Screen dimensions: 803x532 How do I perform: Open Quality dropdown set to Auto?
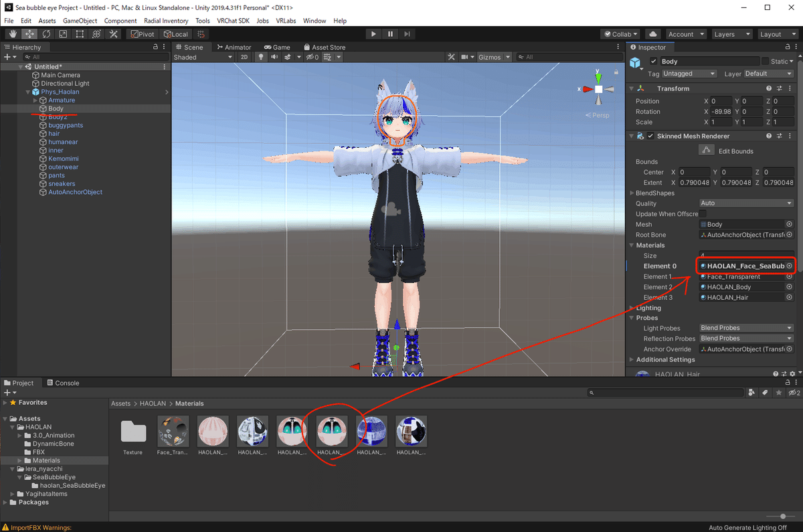point(747,203)
